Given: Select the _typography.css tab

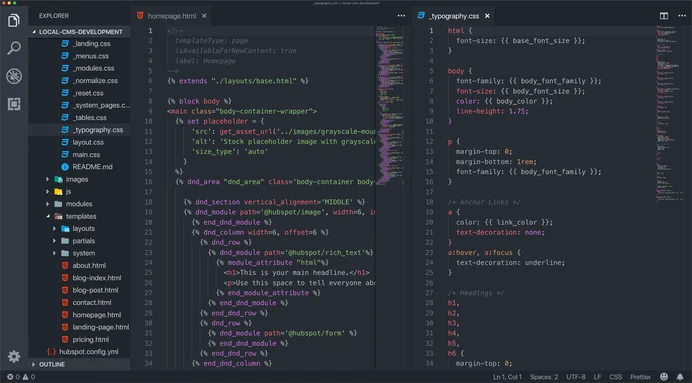Looking at the screenshot, I should tap(454, 16).
